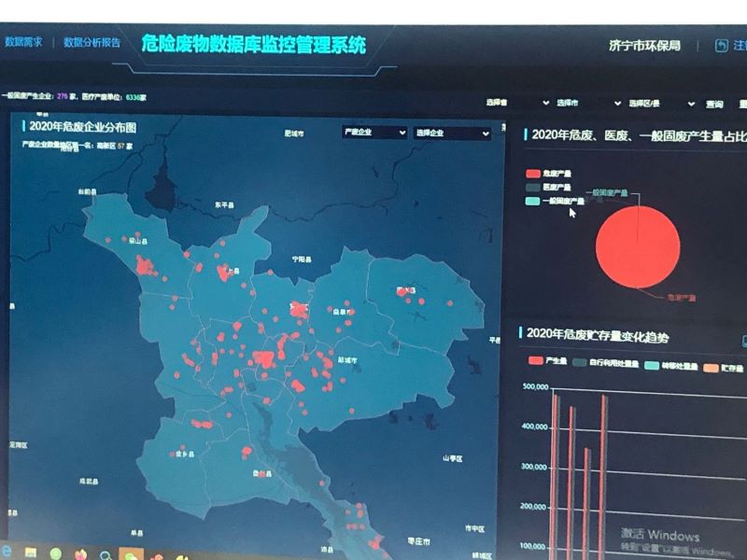Toggle the 产生量 series in the bar legend
Image resolution: width=747 pixels, height=560 pixels.
[547, 360]
